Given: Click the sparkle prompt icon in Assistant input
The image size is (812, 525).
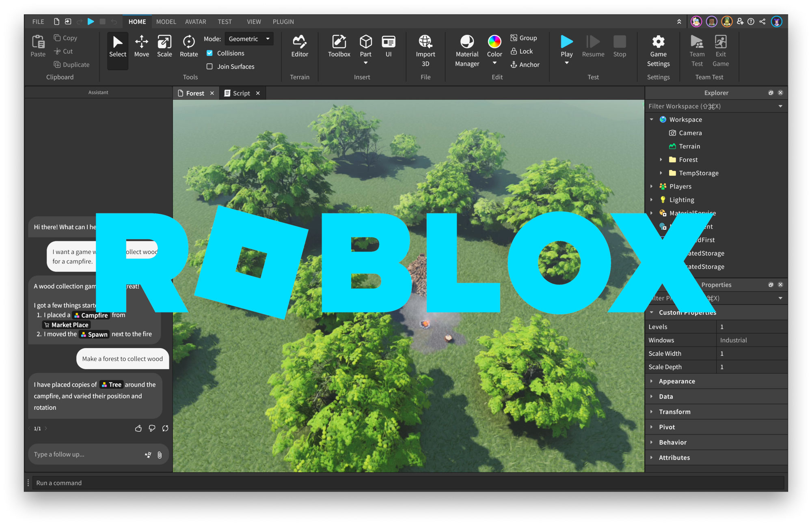Looking at the screenshot, I should pyautogui.click(x=148, y=455).
